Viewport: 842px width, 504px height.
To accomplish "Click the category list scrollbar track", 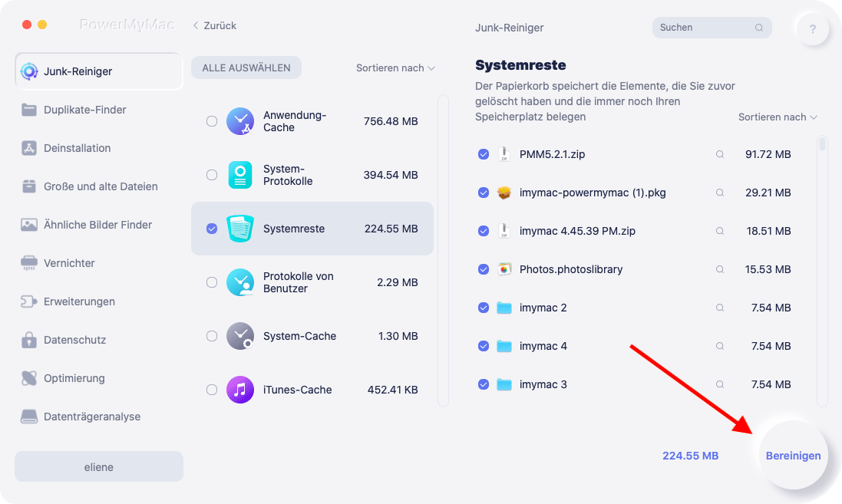I will coord(443,251).
